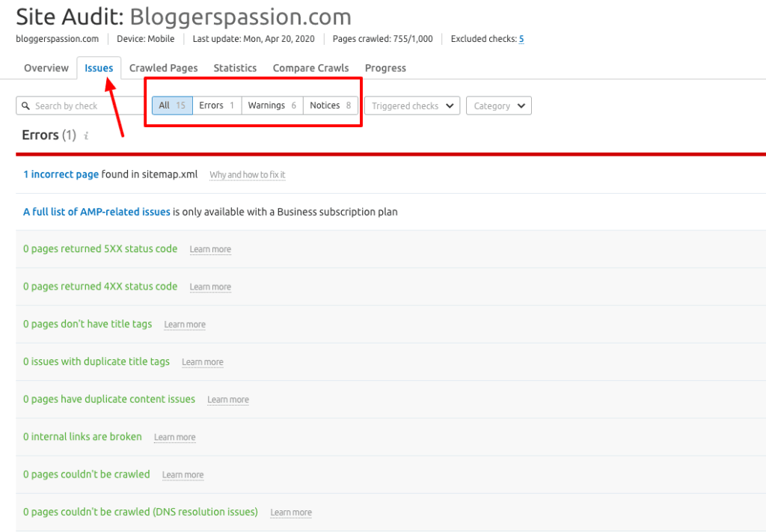Screen dimensions: 766x532
Task: Learn more about broken internal links
Action: [x=174, y=437]
